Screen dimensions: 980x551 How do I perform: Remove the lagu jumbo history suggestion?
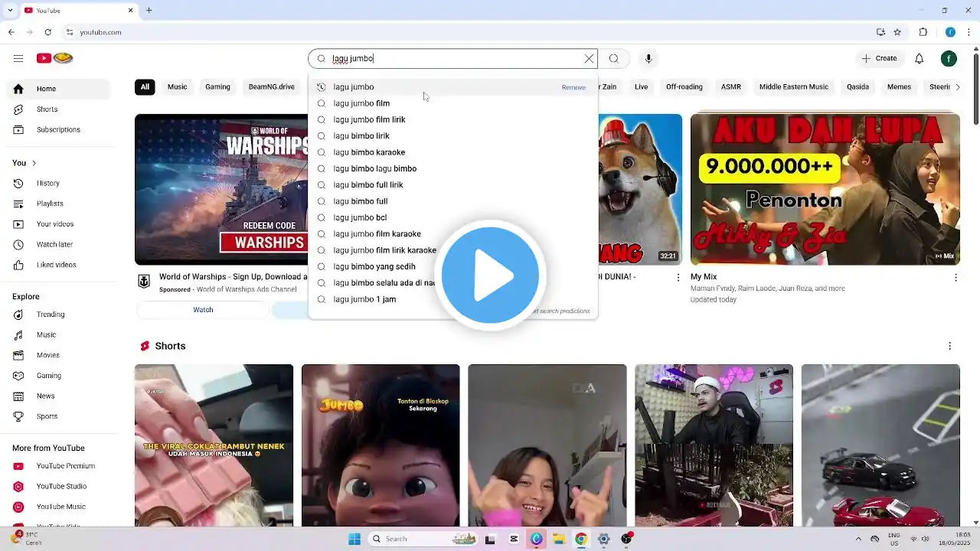pos(573,87)
